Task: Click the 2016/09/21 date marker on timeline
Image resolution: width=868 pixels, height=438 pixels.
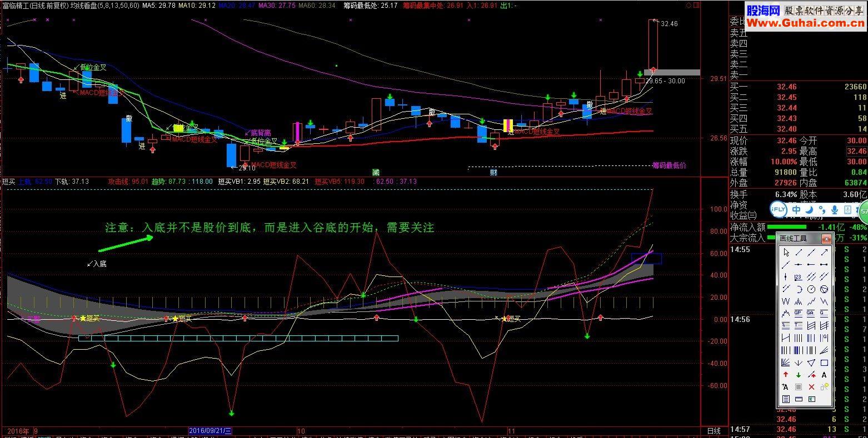Action: tap(210, 431)
